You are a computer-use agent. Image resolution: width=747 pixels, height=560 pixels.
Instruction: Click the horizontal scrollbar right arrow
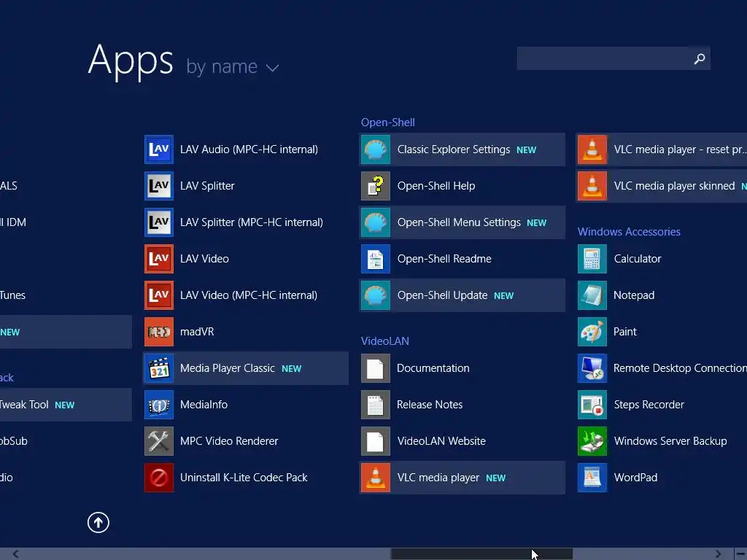pos(718,554)
